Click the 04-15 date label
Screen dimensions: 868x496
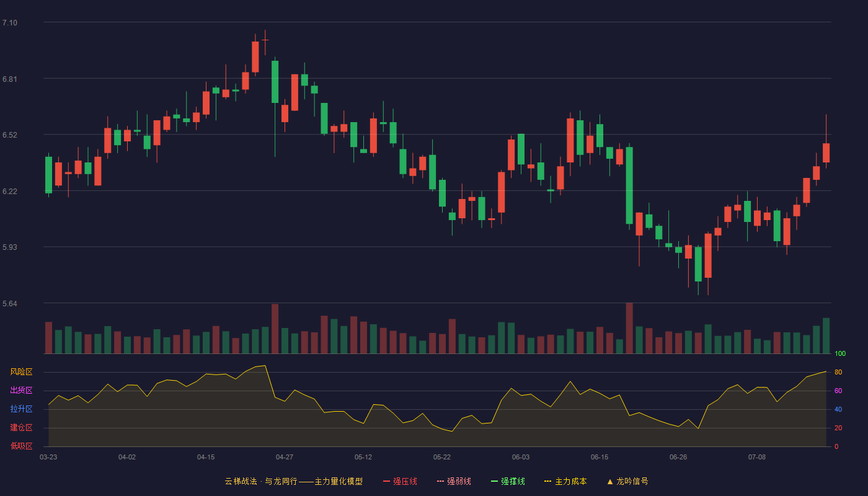click(x=206, y=457)
